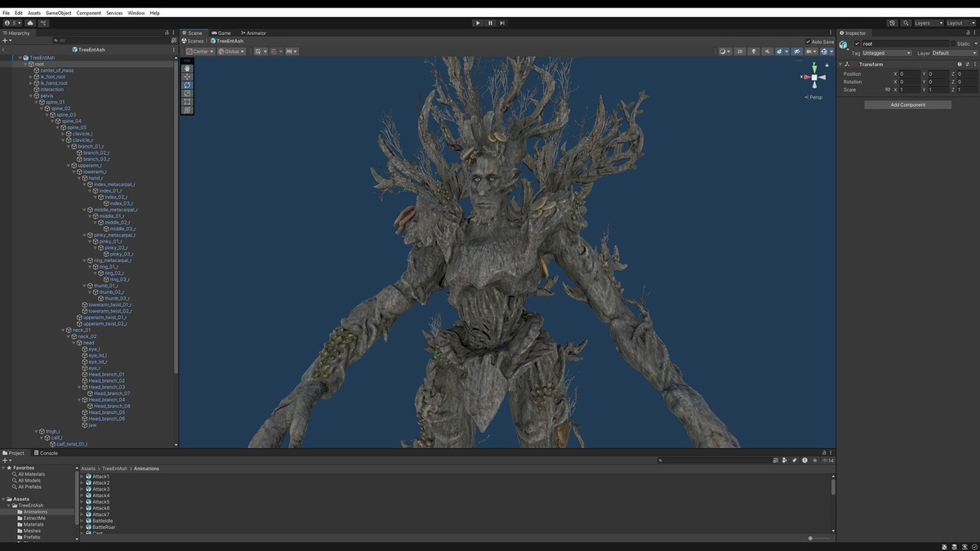Uncheck the root object active checkbox
The width and height of the screenshot is (980, 551).
click(x=857, y=44)
